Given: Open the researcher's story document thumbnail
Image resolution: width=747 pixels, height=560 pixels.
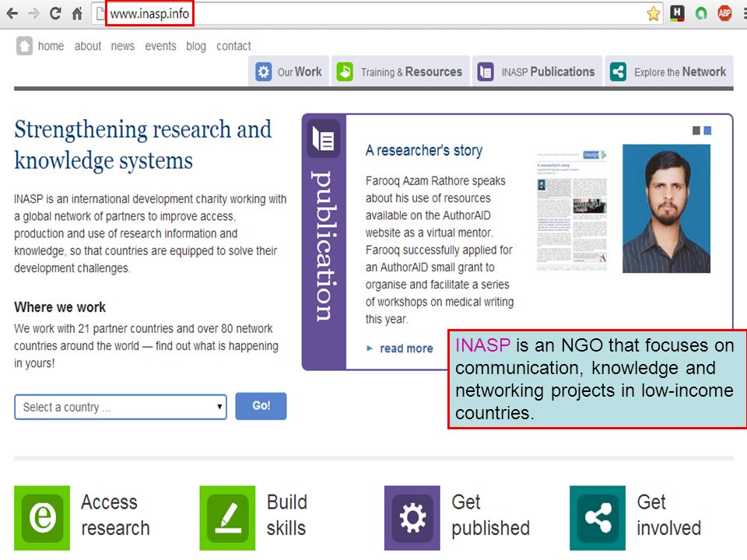Looking at the screenshot, I should coord(572,209).
